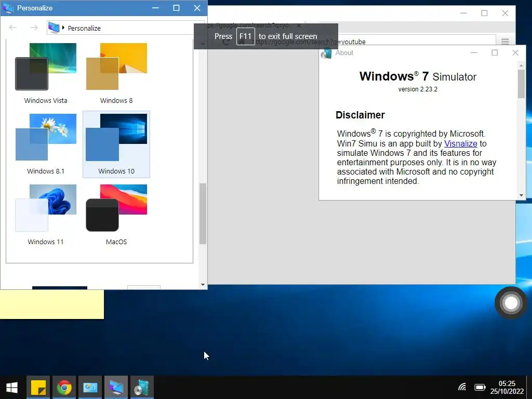Close the browser window
Screen dimensions: 532x399
[x=505, y=13]
